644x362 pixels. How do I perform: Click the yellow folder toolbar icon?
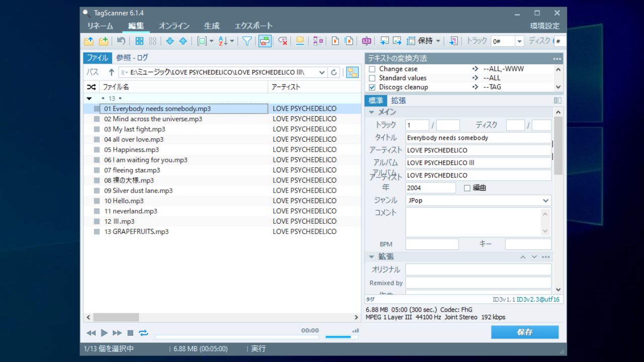300,41
